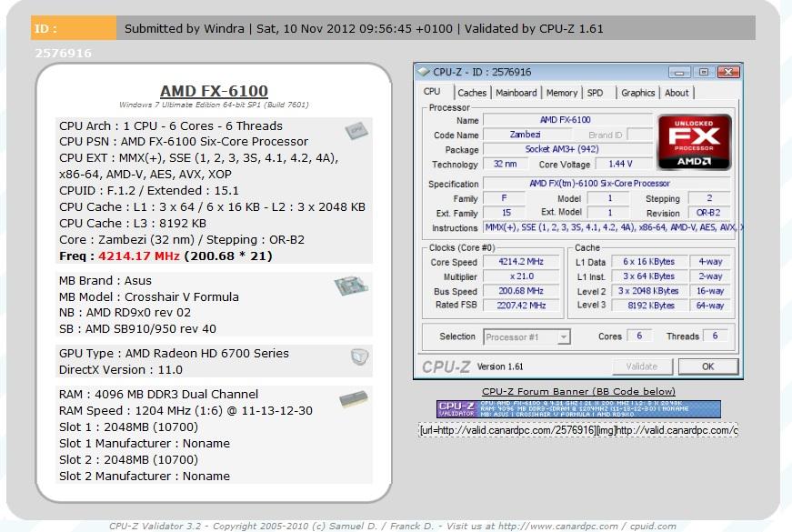Image resolution: width=792 pixels, height=532 pixels.
Task: Click the Revision value OR-B2
Action: pos(708,213)
